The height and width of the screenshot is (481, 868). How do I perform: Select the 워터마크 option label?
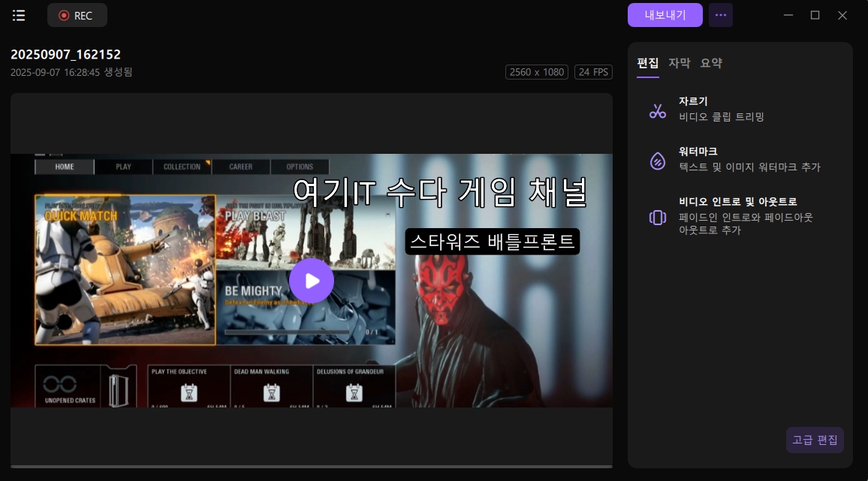coord(698,152)
